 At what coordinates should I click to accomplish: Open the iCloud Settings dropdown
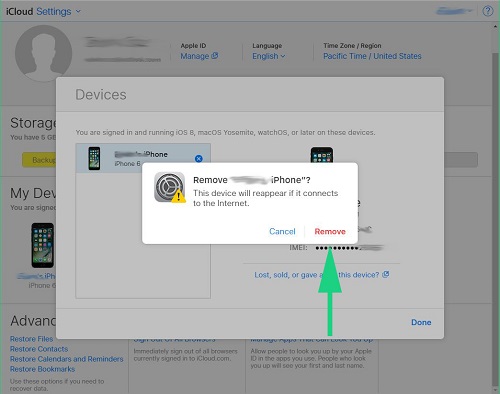click(58, 12)
